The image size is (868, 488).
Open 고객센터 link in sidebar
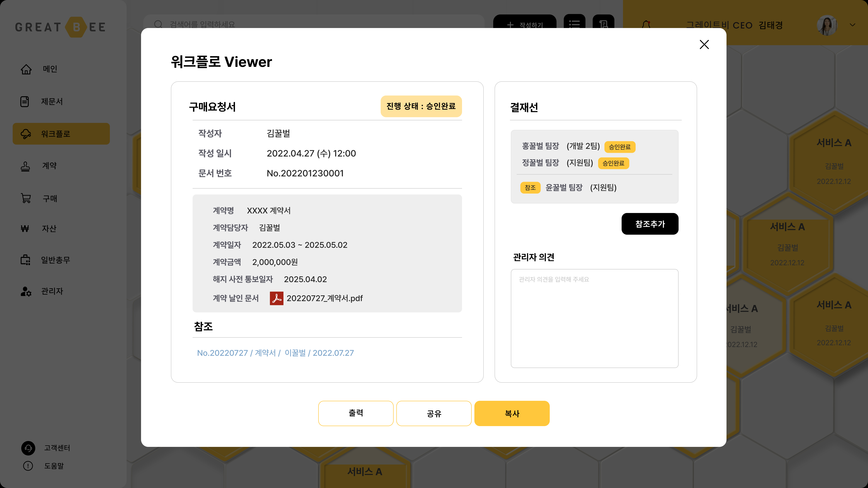57,448
